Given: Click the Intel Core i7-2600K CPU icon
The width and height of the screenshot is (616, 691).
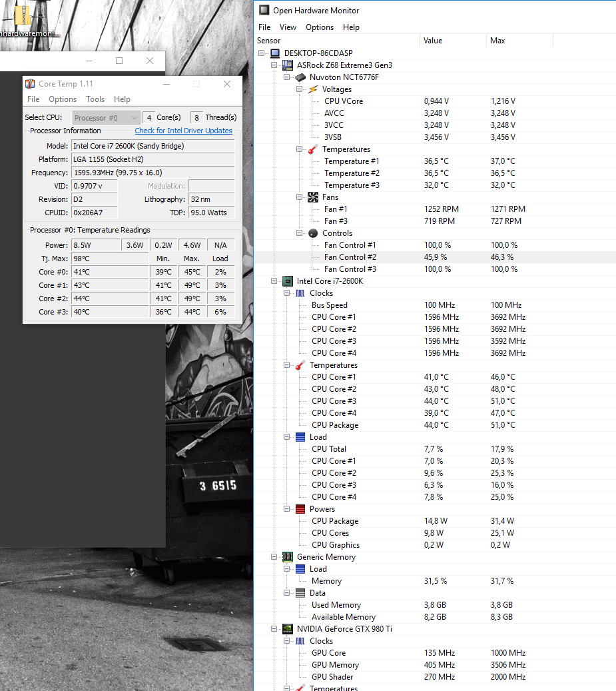Looking at the screenshot, I should pyautogui.click(x=288, y=281).
